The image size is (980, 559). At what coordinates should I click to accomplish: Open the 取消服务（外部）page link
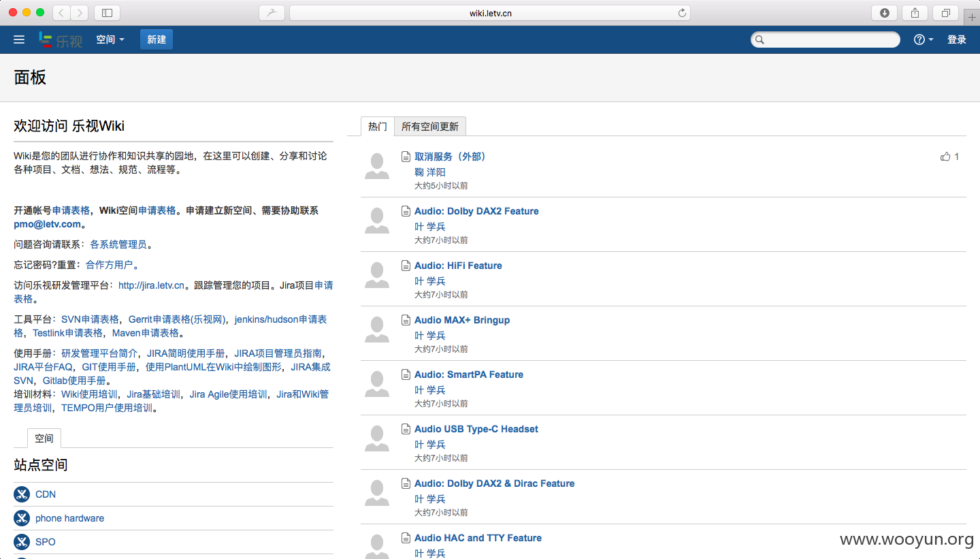[x=451, y=157]
